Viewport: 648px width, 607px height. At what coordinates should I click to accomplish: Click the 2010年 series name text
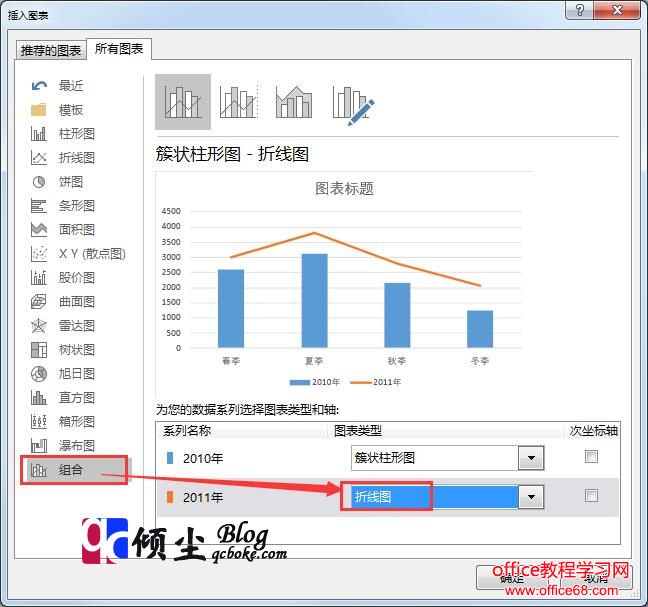[203, 458]
